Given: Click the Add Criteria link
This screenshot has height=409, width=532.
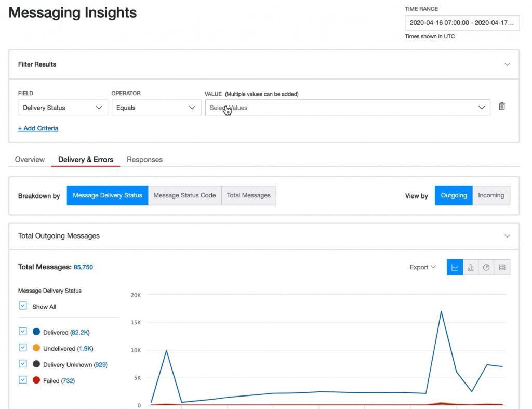Looking at the screenshot, I should 38,128.
